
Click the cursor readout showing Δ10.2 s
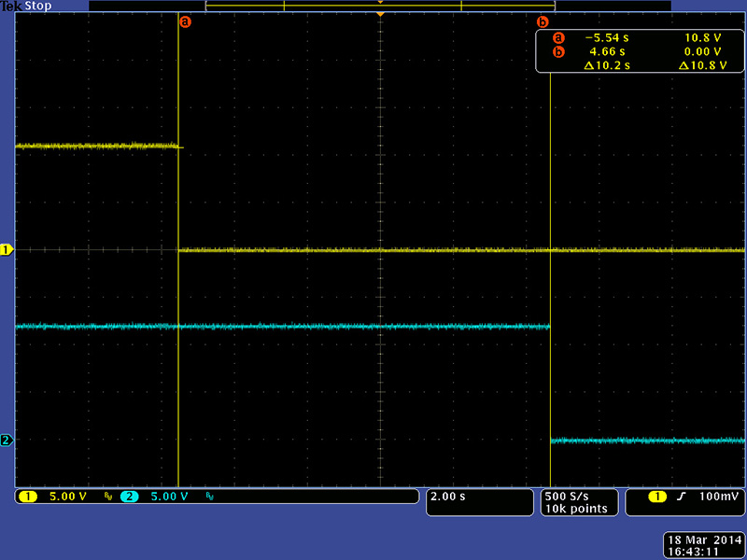point(607,65)
